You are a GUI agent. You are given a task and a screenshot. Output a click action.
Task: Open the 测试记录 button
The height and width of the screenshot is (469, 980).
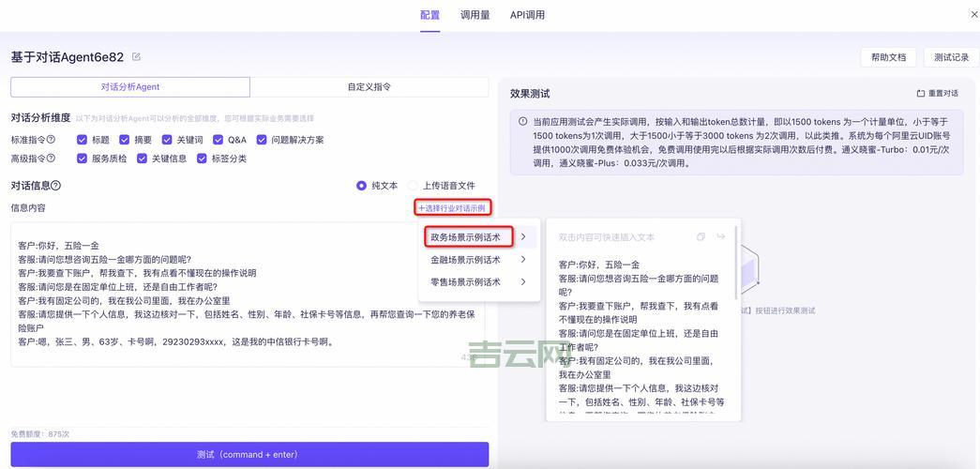951,57
